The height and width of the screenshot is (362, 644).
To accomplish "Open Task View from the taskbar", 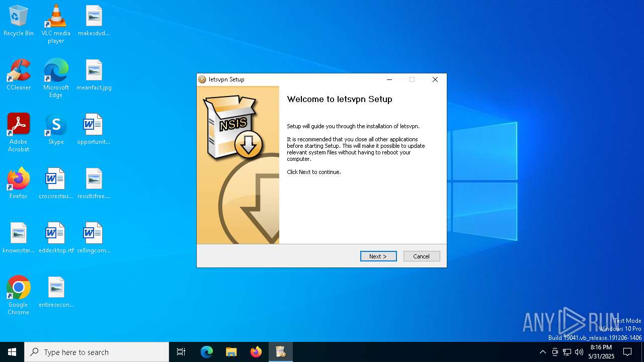I will click(181, 352).
